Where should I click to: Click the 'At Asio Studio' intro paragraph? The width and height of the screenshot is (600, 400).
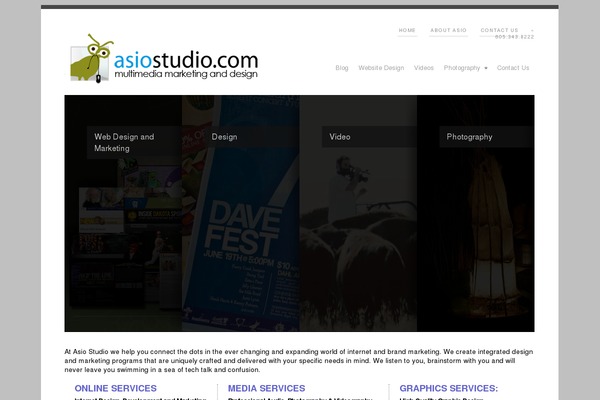tap(299, 361)
